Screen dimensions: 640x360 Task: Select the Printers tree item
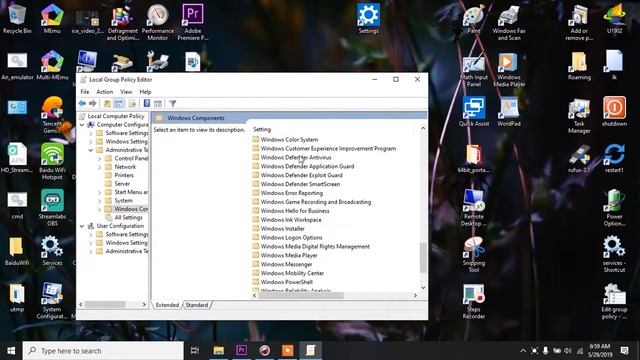124,175
